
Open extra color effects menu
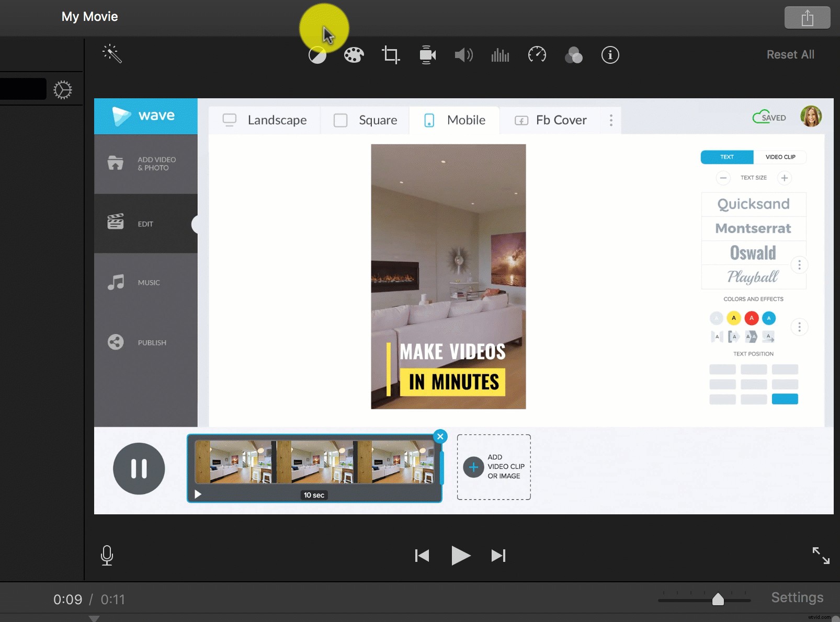point(799,327)
